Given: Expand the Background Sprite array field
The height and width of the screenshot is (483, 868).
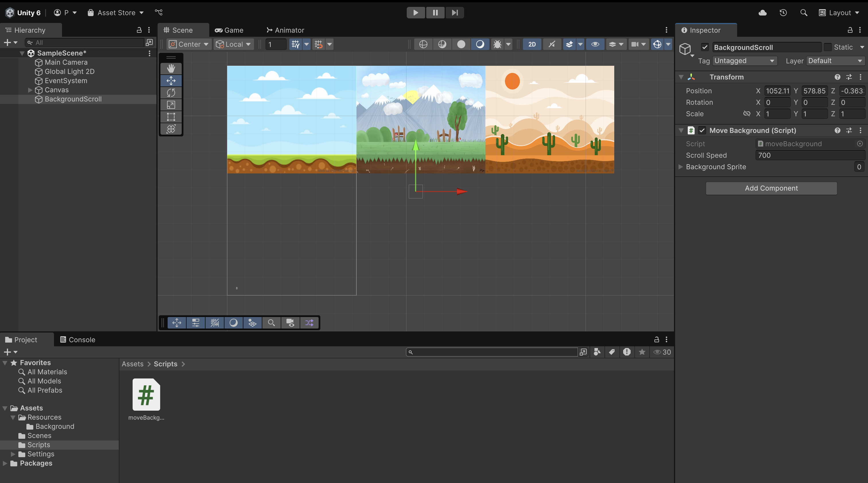Looking at the screenshot, I should coord(681,167).
